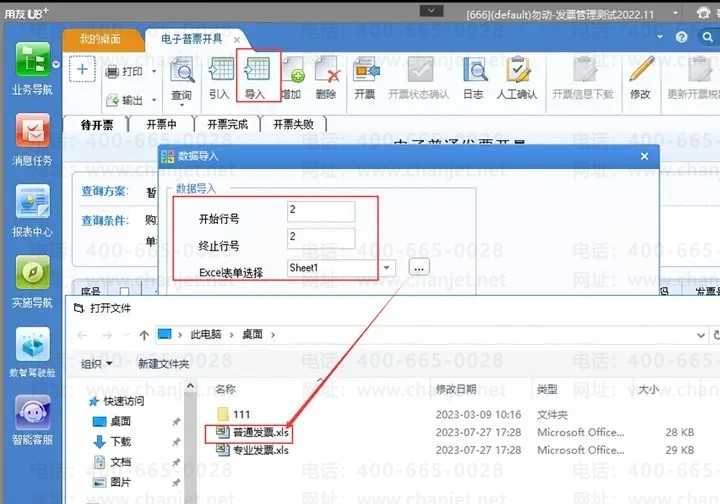720x504 pixels.
Task: Click the 开始行号 input field
Action: [321, 212]
